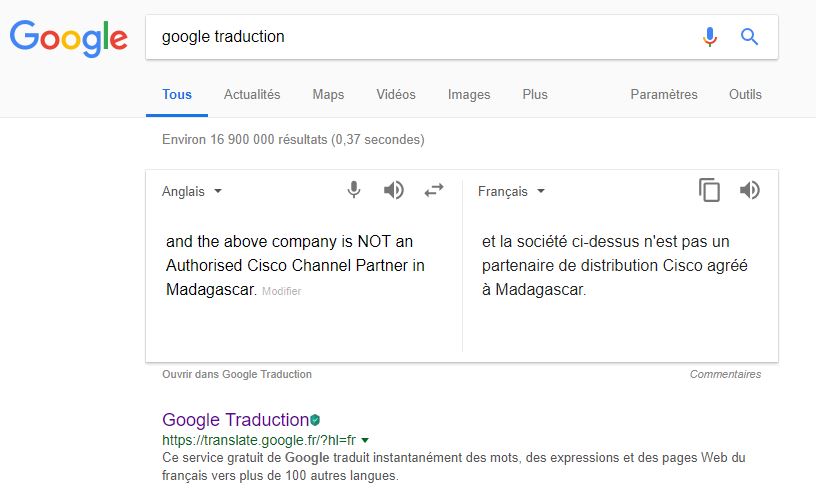This screenshot has width=816, height=489.
Task: Open the Outils options
Action: pos(745,95)
